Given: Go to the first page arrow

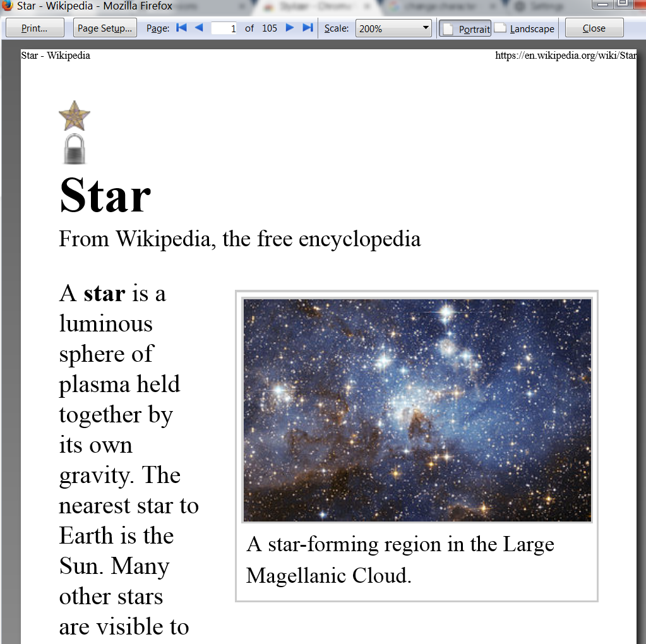Looking at the screenshot, I should click(181, 28).
